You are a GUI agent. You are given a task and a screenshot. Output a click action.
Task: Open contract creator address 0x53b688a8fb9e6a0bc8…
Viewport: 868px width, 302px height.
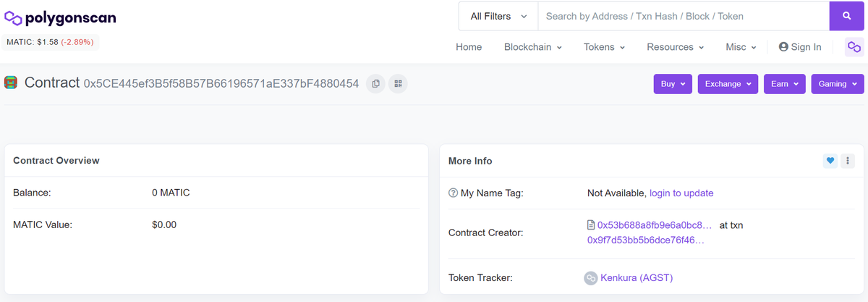click(x=655, y=225)
